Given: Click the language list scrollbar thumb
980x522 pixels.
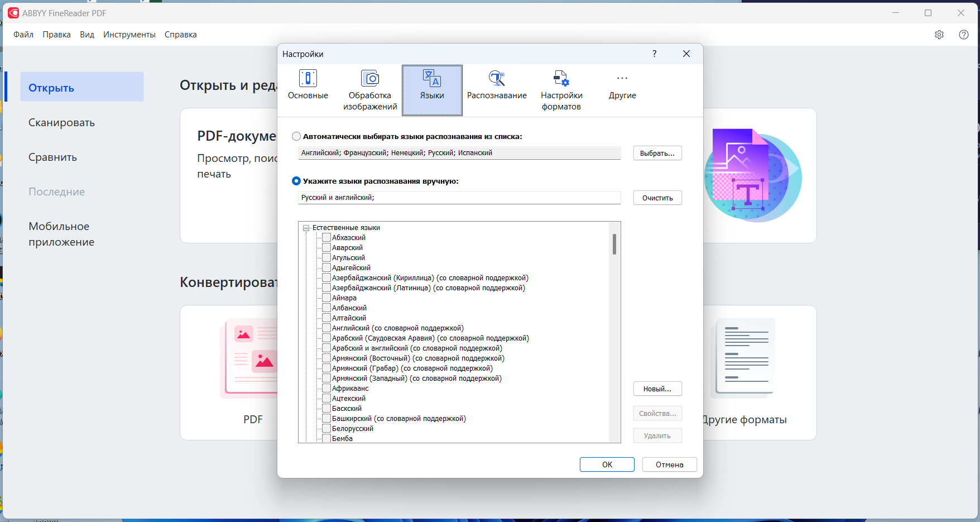Looking at the screenshot, I should [x=614, y=244].
